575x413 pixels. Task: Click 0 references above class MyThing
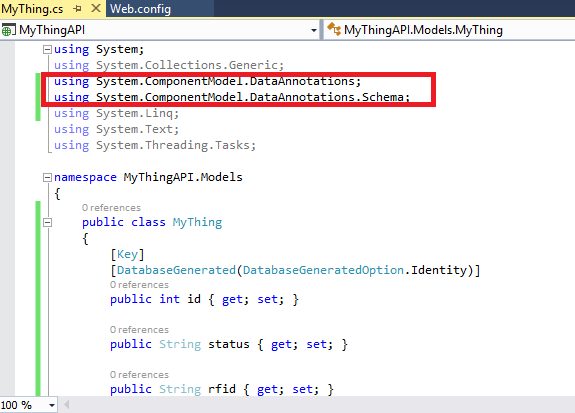tap(111, 208)
